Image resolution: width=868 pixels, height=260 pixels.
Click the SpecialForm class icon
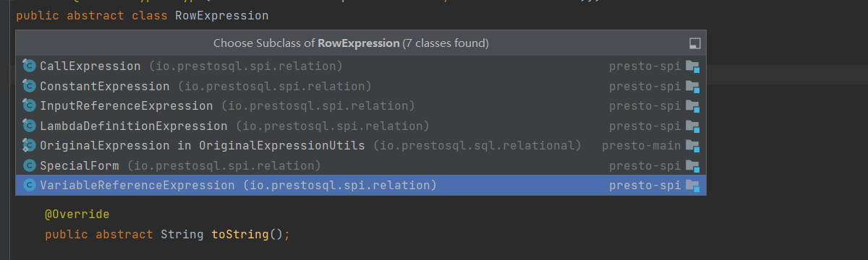(29, 165)
